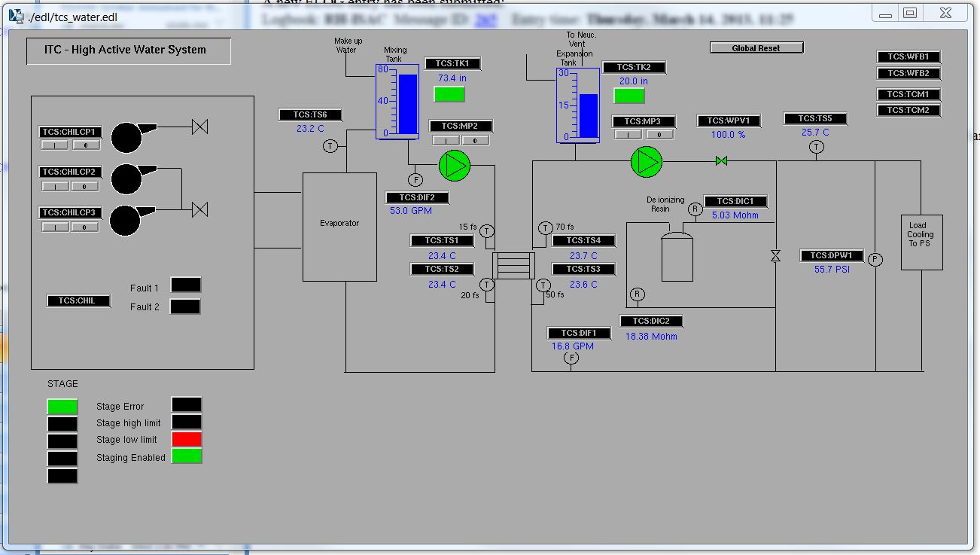980x555 pixels.
Task: Select the valve on the CHILCP1 line
Action: [x=199, y=127]
